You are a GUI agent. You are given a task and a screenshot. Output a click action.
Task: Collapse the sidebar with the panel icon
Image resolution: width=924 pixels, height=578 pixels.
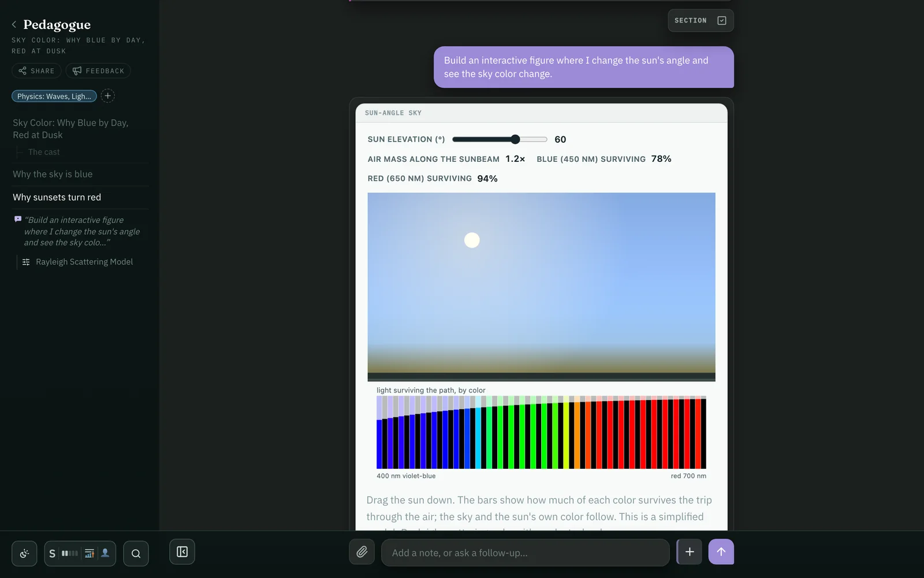182,551
